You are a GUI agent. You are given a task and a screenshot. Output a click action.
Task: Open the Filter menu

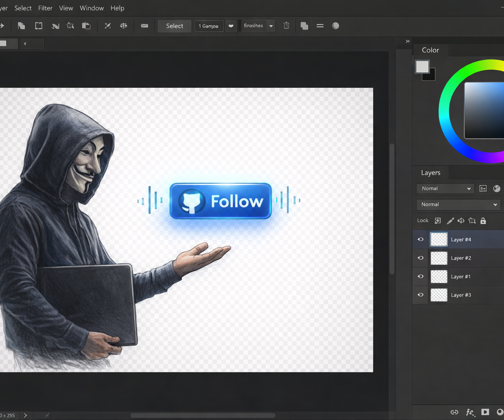[45, 8]
